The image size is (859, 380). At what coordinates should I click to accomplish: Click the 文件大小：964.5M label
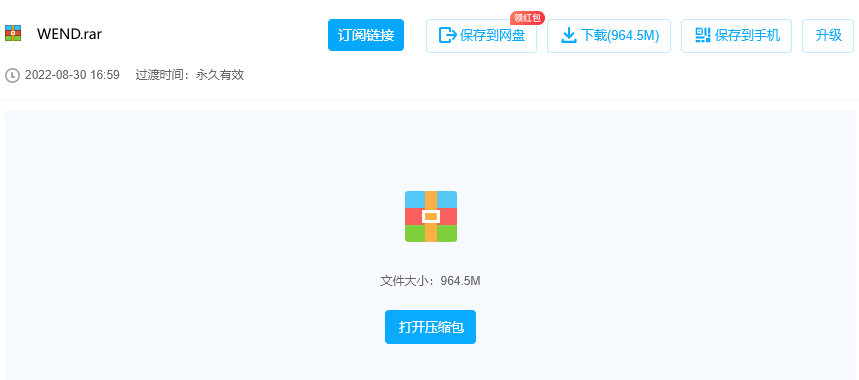tap(431, 281)
